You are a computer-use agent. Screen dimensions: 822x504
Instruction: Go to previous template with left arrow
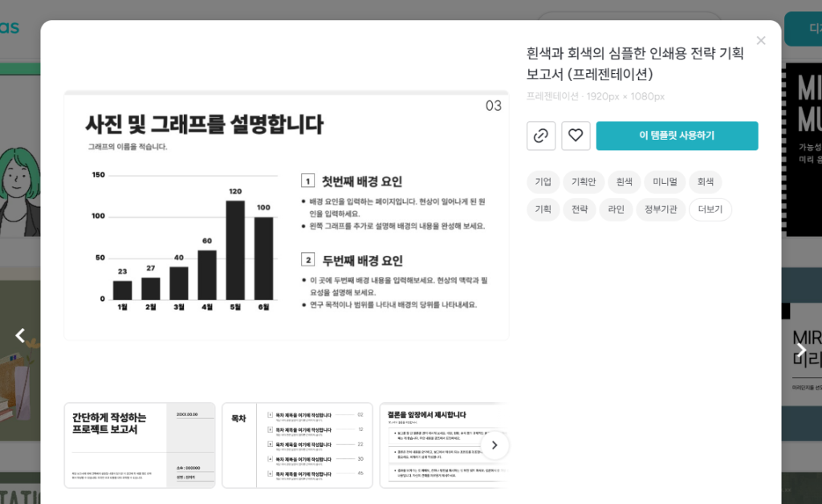click(20, 335)
